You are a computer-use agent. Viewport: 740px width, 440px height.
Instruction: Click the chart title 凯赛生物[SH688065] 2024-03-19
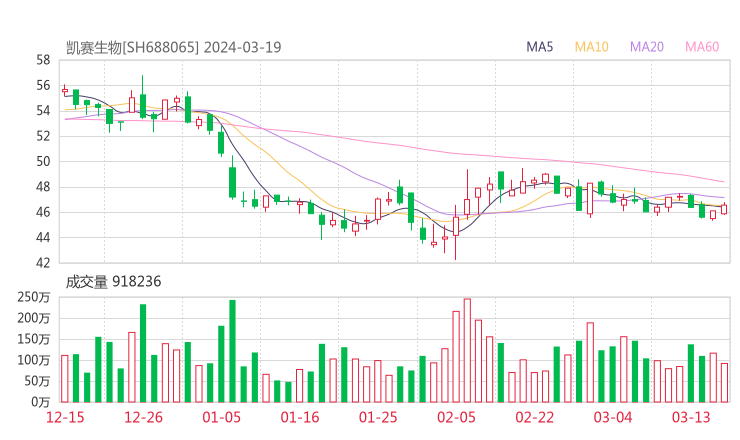(x=174, y=47)
